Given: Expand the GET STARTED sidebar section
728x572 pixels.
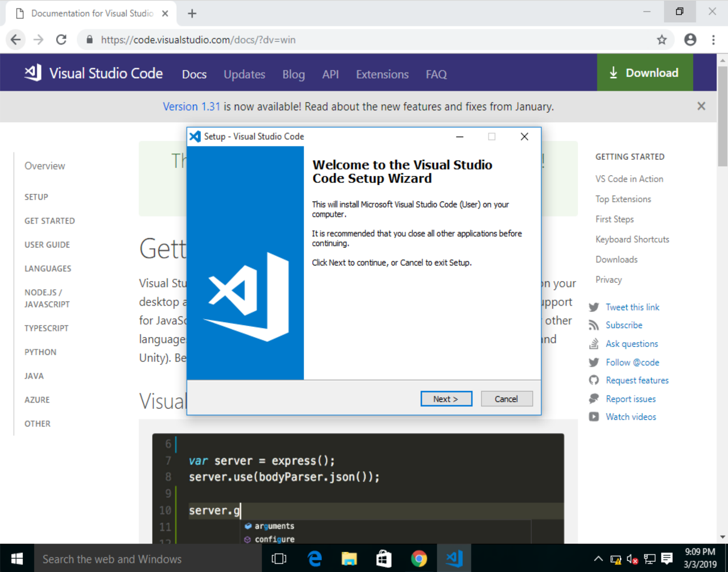Looking at the screenshot, I should tap(49, 221).
